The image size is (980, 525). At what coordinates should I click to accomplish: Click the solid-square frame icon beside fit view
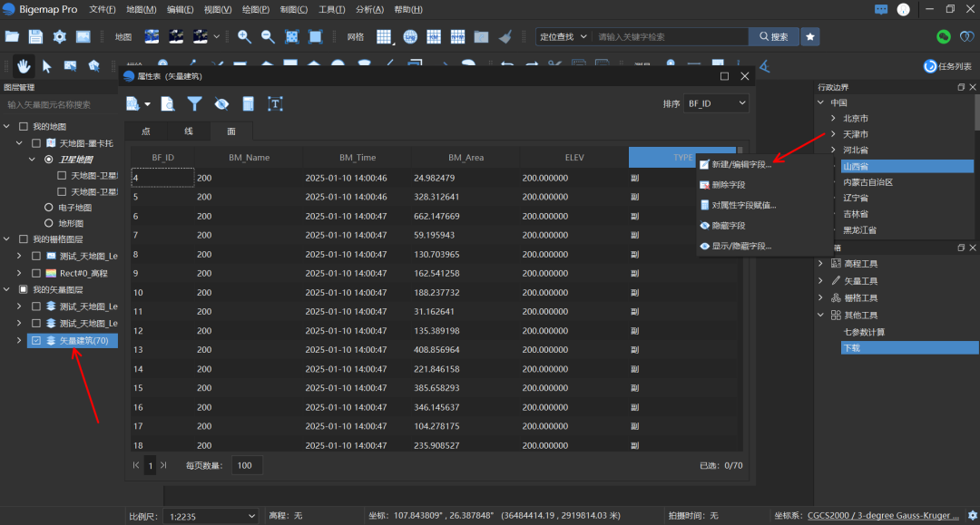[316, 37]
